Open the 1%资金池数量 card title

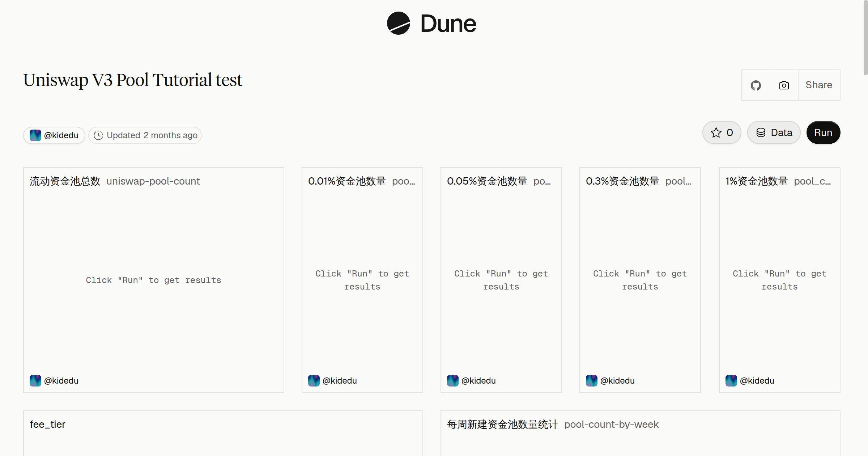756,181
